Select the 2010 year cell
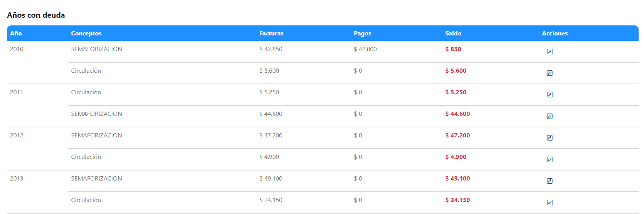The height and width of the screenshot is (214, 644). pos(17,49)
